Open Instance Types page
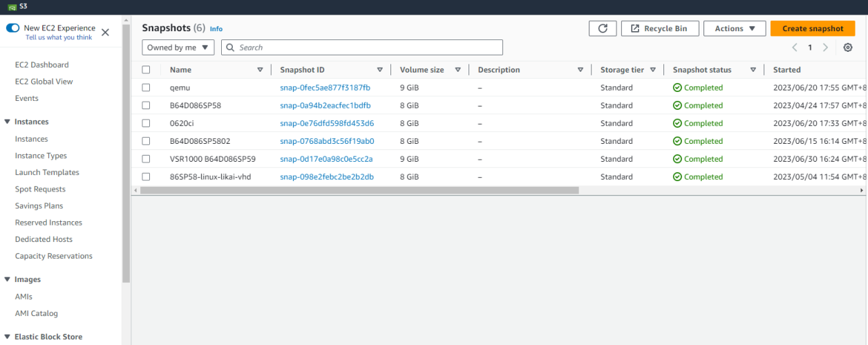The width and height of the screenshot is (868, 345). click(41, 156)
